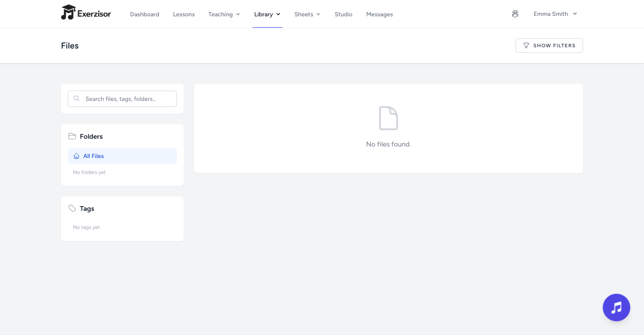Click the Files page heading
Image resolution: width=644 pixels, height=335 pixels.
[x=70, y=46]
